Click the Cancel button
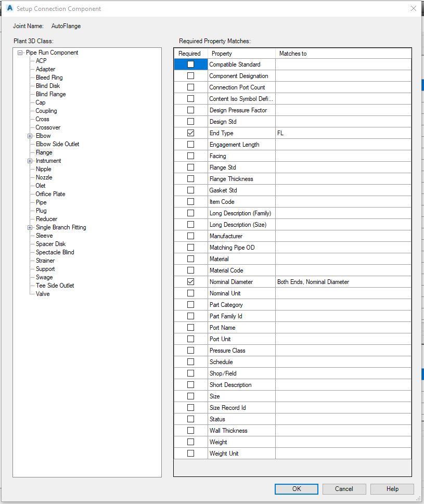424x504 pixels. (344, 489)
